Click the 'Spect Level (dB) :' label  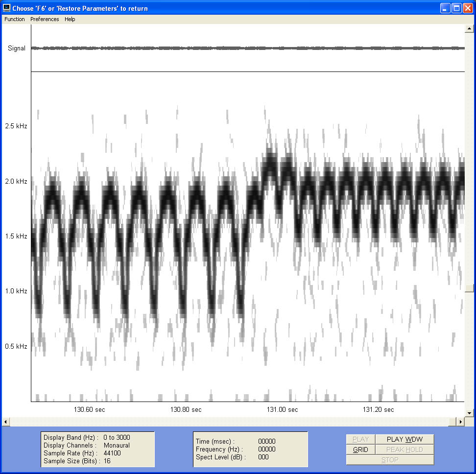coord(221,457)
